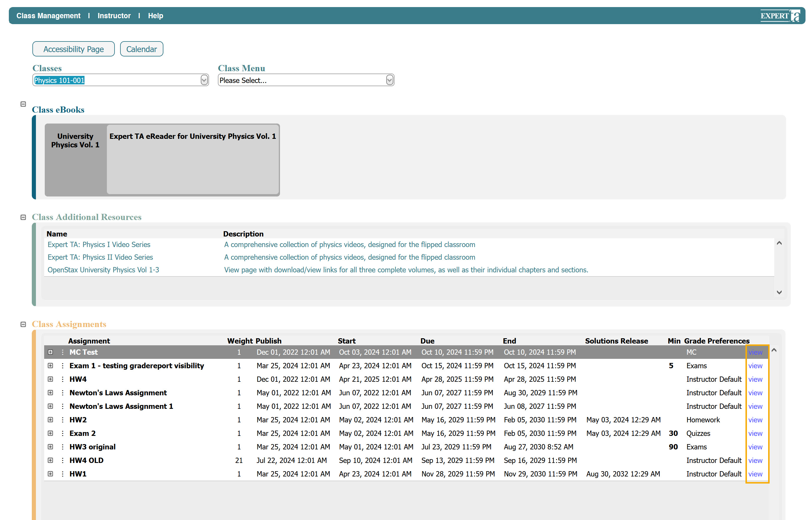Expand the Exam 1 testing gradereport row
The width and height of the screenshot is (812, 520).
50,366
